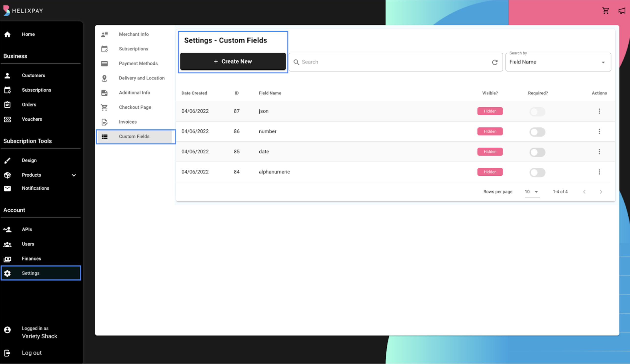Open actions menu for alphanumeric field
The image size is (630, 364).
coord(599,172)
